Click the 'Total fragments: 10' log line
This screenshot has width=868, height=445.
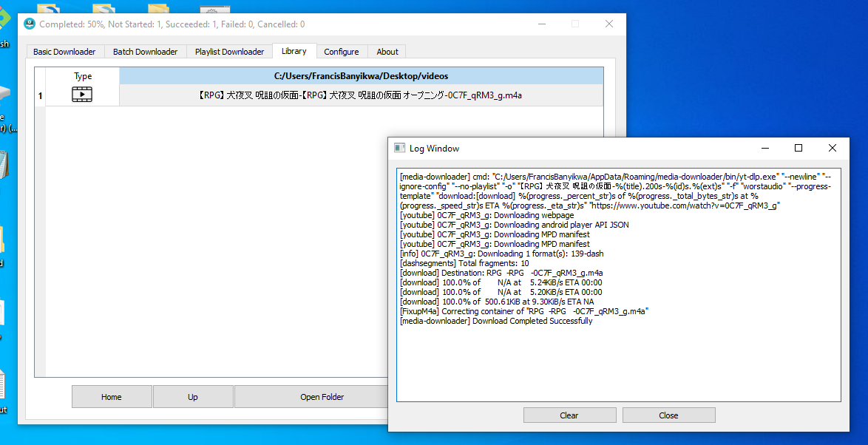464,263
